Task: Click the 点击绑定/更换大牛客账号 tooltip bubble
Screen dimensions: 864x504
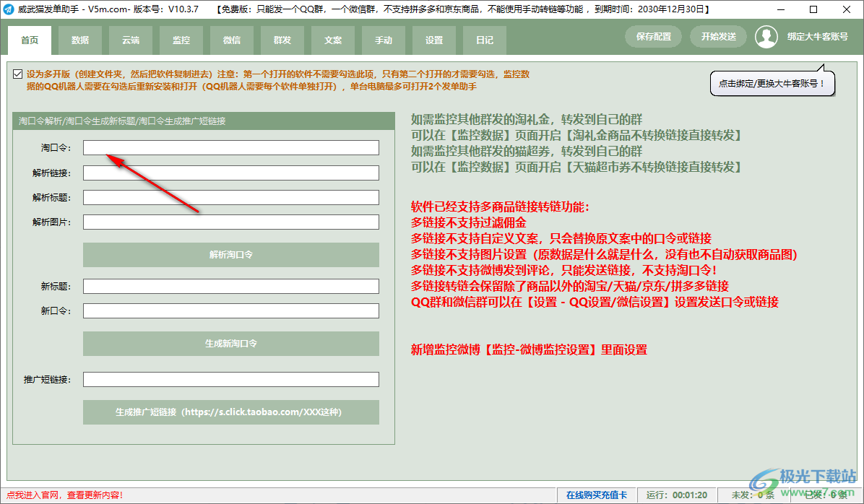Action: coord(772,83)
